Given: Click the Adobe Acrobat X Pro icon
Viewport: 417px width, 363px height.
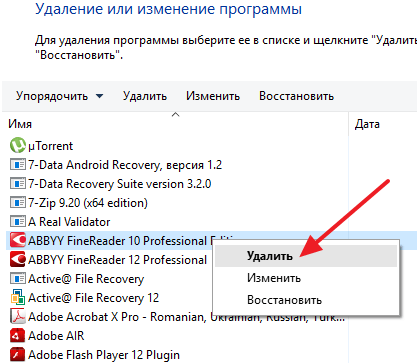Looking at the screenshot, I should [x=18, y=316].
